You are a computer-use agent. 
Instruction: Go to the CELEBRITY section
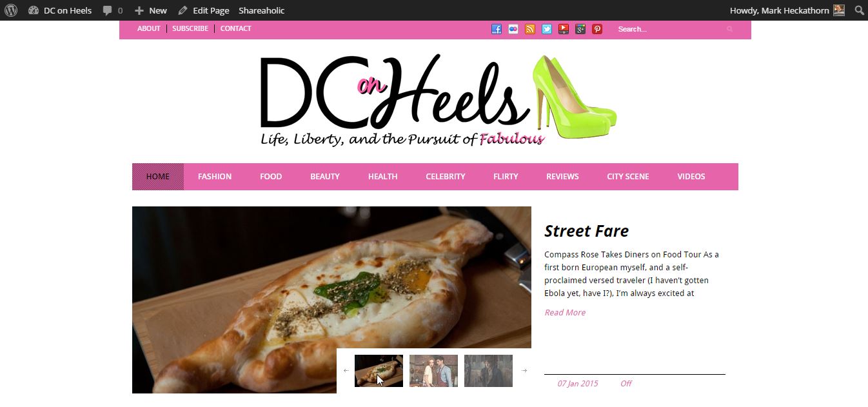446,177
